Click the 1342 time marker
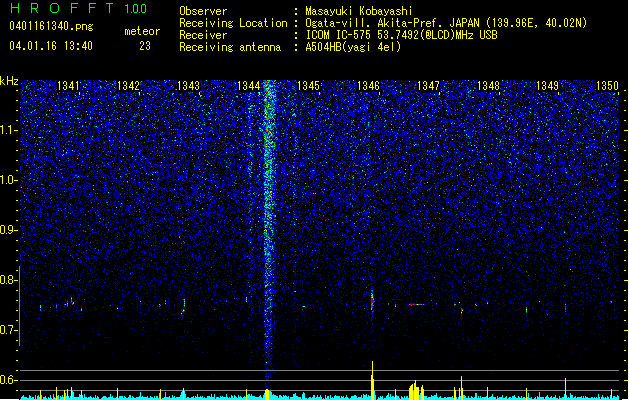Screen dimensions: 629x400 click(128, 86)
